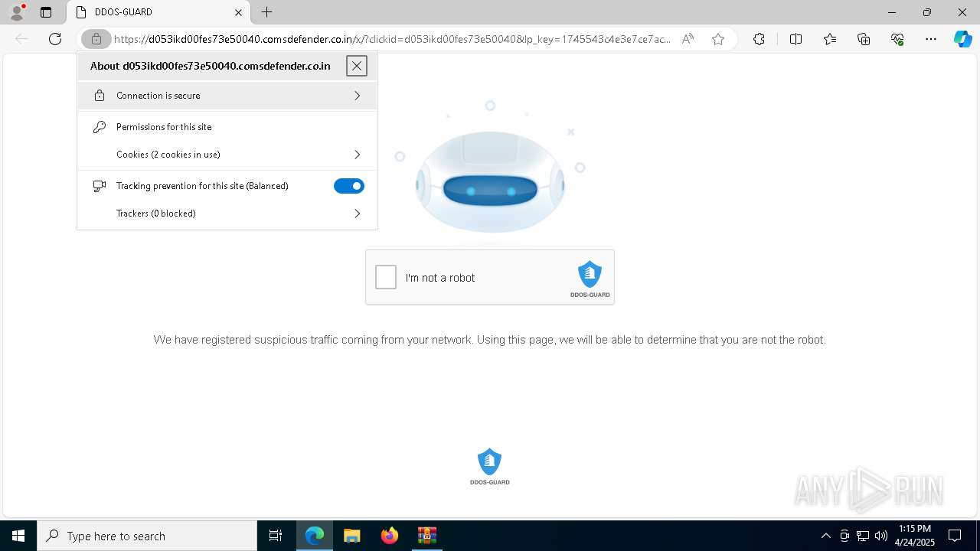Open Read aloud icon in address bar
Image resolution: width=980 pixels, height=551 pixels.
pyautogui.click(x=688, y=39)
